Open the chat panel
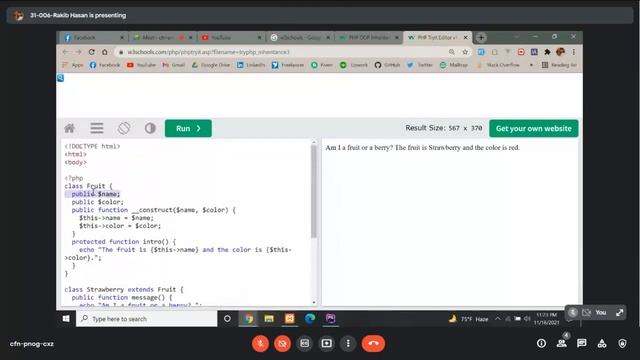 pos(582,343)
